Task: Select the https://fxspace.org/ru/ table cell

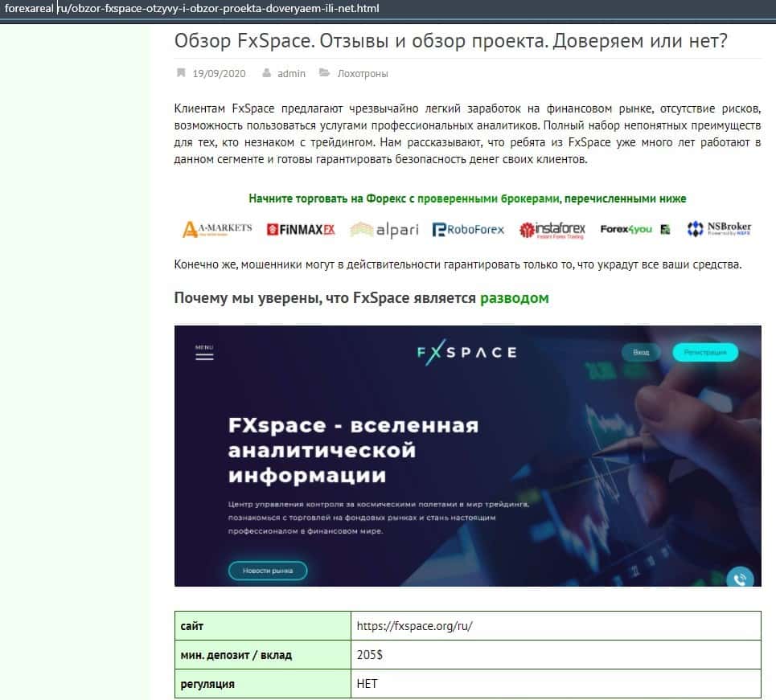Action: click(x=556, y=626)
